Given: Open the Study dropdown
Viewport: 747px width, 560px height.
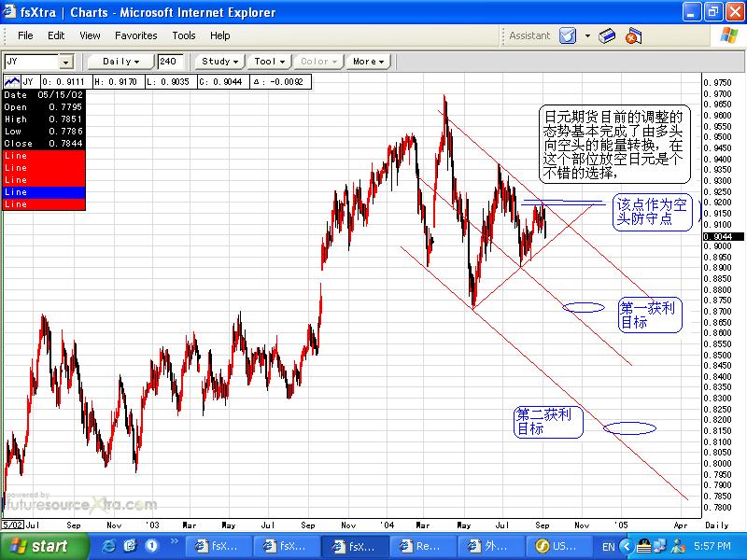Looking at the screenshot, I should (x=219, y=62).
